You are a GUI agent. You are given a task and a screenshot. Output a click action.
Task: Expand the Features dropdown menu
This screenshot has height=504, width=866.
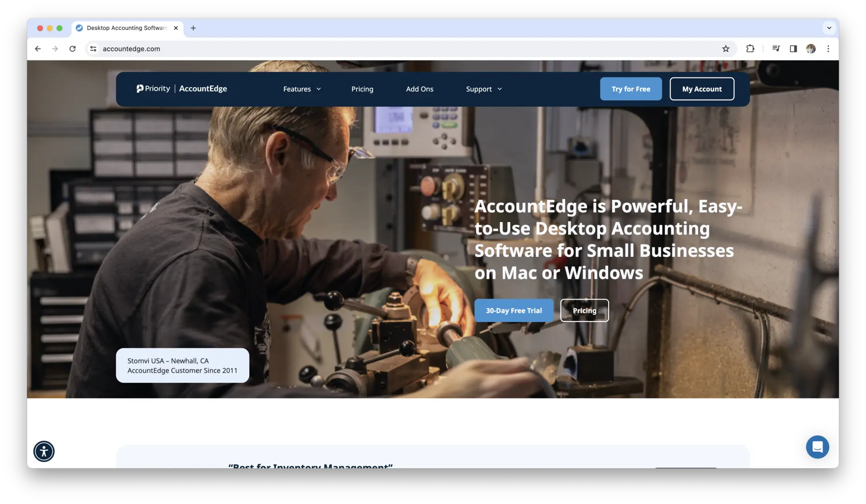pos(302,89)
